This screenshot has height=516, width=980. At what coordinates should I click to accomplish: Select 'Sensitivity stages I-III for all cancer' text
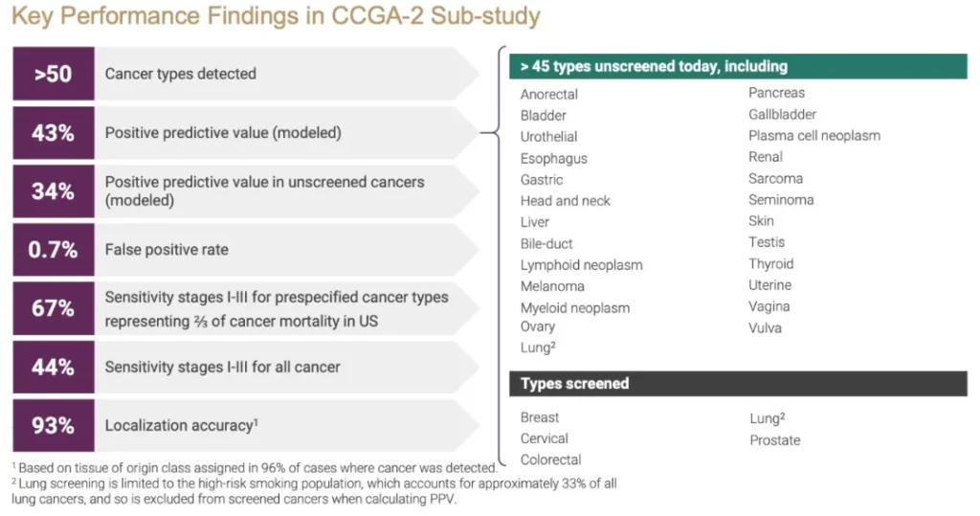pos(222,368)
